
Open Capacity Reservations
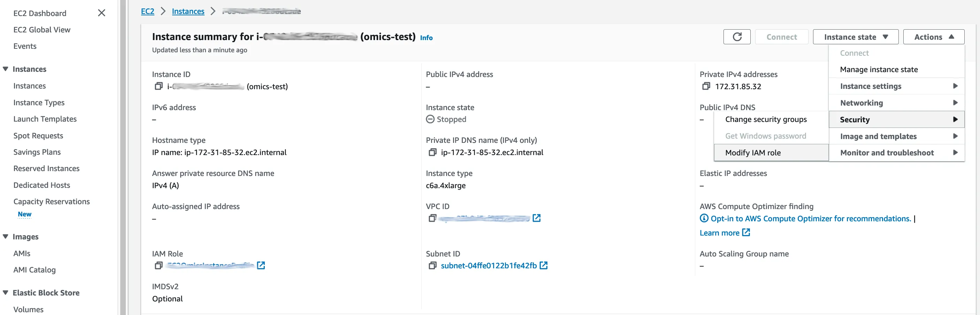pos(51,201)
